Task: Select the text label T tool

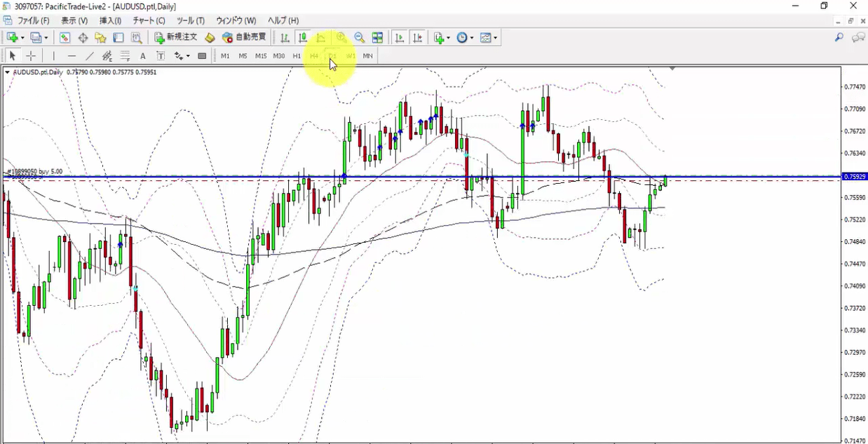Action: (161, 55)
